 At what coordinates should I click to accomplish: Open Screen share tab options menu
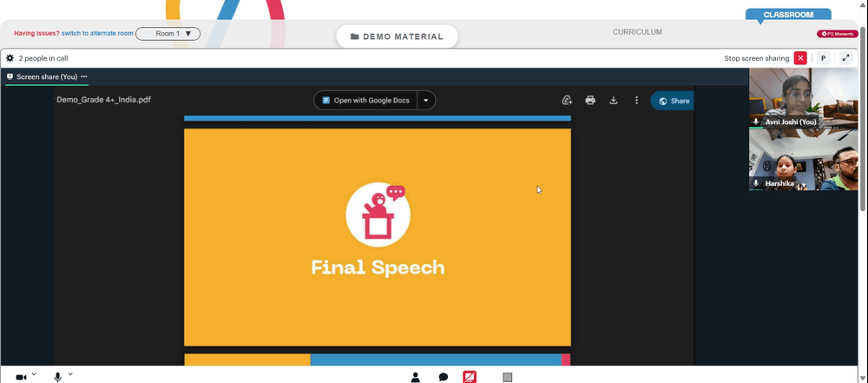point(84,76)
